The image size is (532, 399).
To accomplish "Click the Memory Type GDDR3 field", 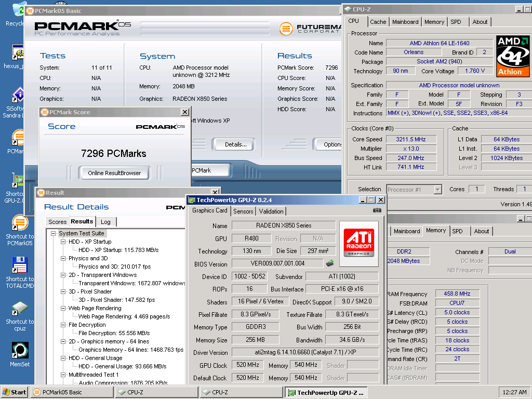I will (256, 327).
